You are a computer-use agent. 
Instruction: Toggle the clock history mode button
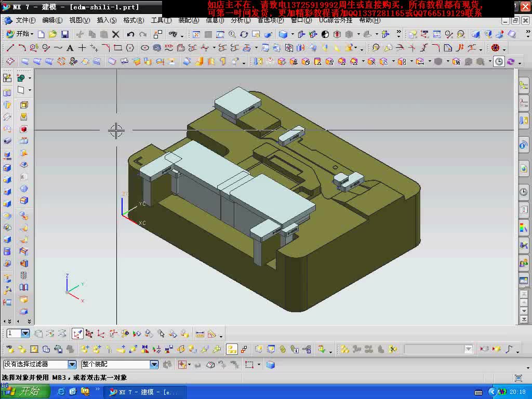point(499,62)
